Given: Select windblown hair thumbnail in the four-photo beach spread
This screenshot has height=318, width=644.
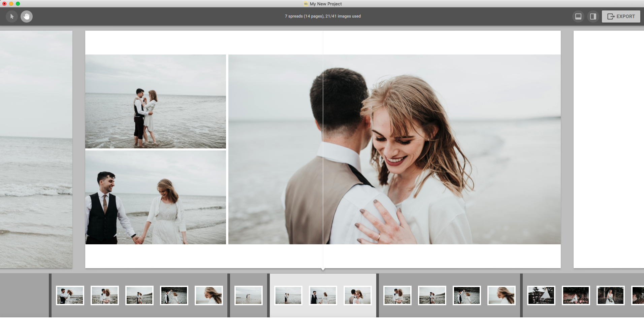Looking at the screenshot, I should [x=502, y=295].
